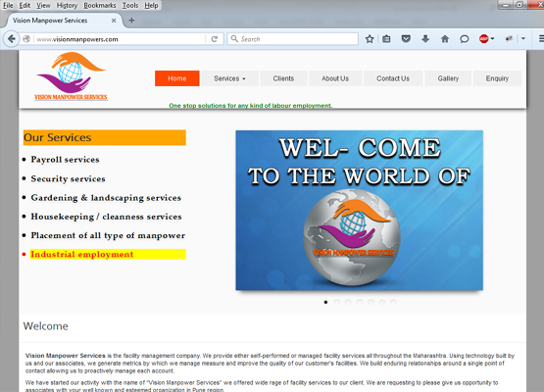Screen dimensions: 544x392
Task: Open the Tools menu
Action: pyautogui.click(x=130, y=6)
